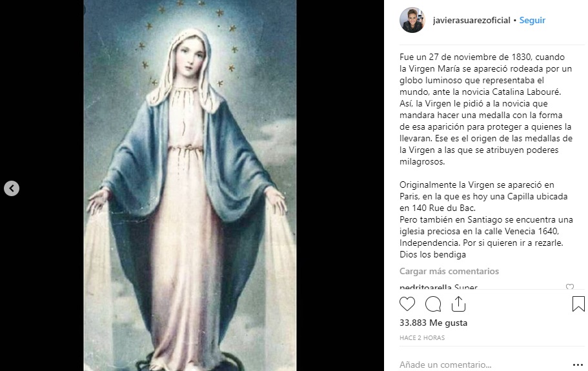Follow the account via the Seguir link
Image resolution: width=588 pixels, height=371 pixels.
tap(532, 20)
